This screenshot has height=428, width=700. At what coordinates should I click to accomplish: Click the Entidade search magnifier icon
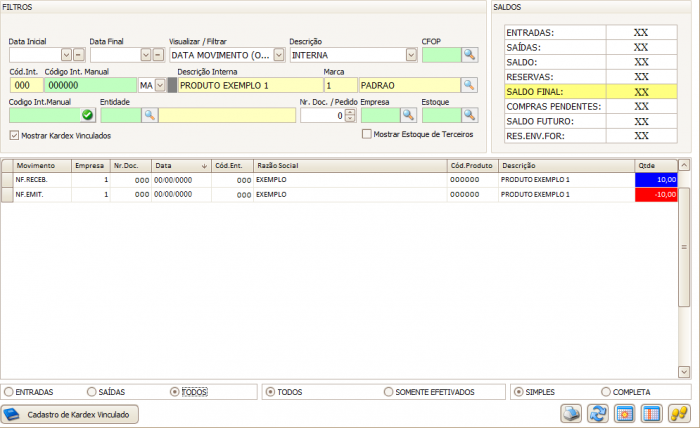point(149,116)
